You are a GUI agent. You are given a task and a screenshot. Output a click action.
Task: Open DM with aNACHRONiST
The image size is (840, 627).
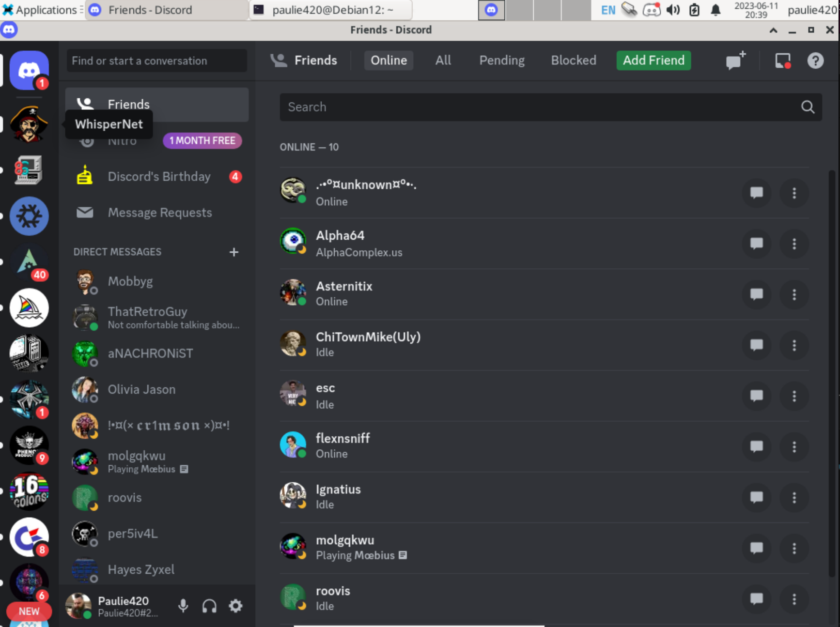157,354
